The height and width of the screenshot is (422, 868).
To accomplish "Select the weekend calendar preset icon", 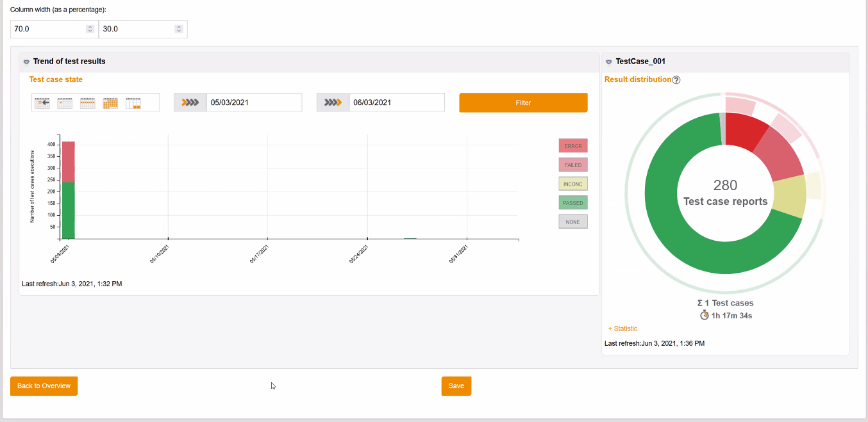I will click(133, 102).
